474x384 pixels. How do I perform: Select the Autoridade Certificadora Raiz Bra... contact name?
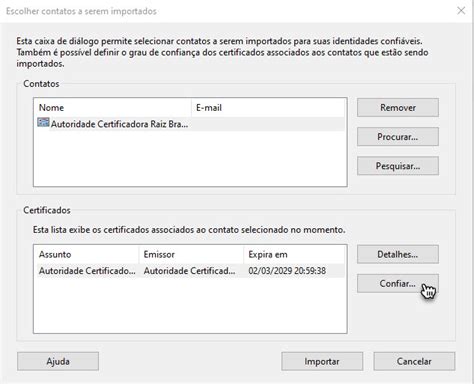coord(119,124)
